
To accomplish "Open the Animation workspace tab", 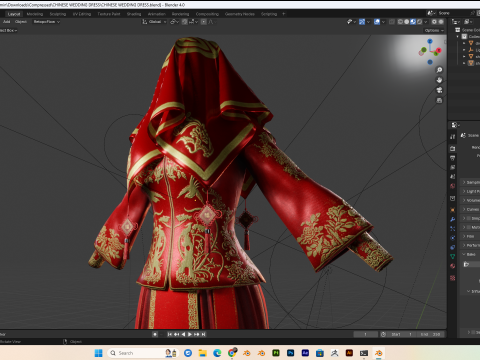I will [x=157, y=14].
